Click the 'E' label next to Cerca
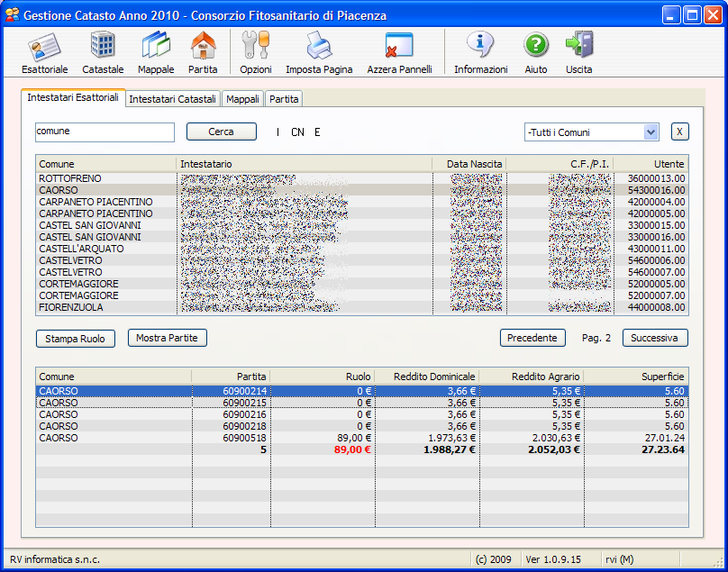This screenshot has width=728, height=572. click(317, 132)
